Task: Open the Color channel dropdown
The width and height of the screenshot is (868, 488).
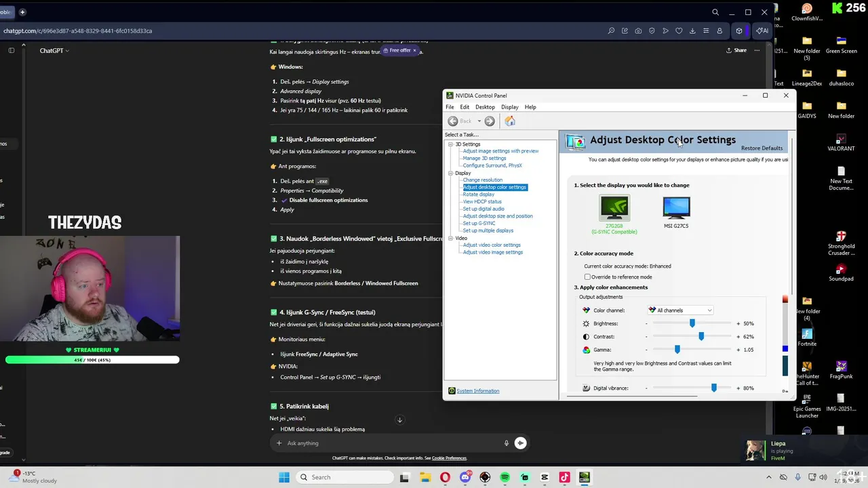Action: tap(680, 310)
